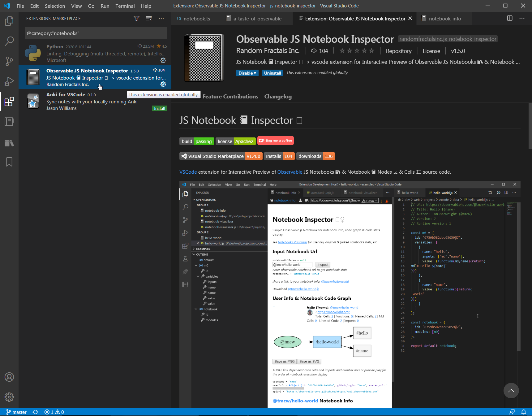
Task: Click the feedback icon in status bar
Action: point(512,412)
